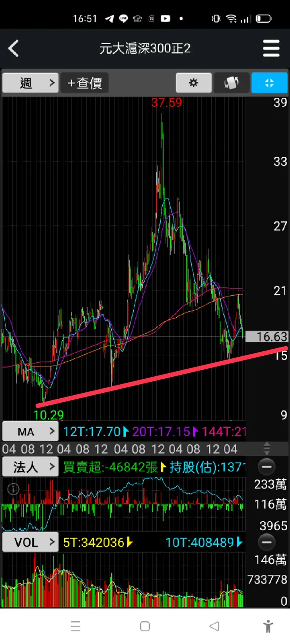Tap the battery status icon
This screenshot has width=290, height=644.
pyautogui.click(x=264, y=18)
